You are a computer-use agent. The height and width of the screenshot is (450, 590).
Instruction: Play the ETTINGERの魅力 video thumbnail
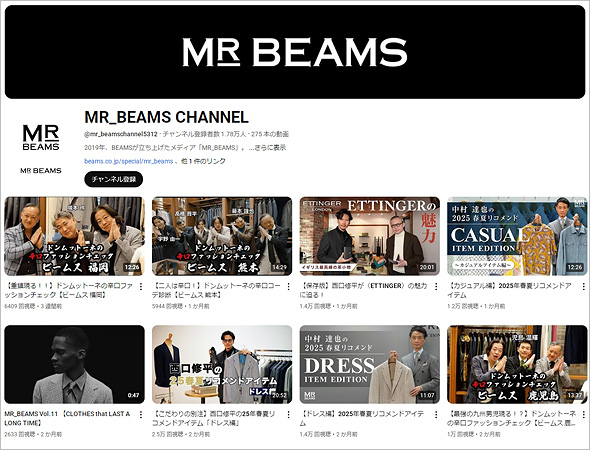(x=370, y=236)
